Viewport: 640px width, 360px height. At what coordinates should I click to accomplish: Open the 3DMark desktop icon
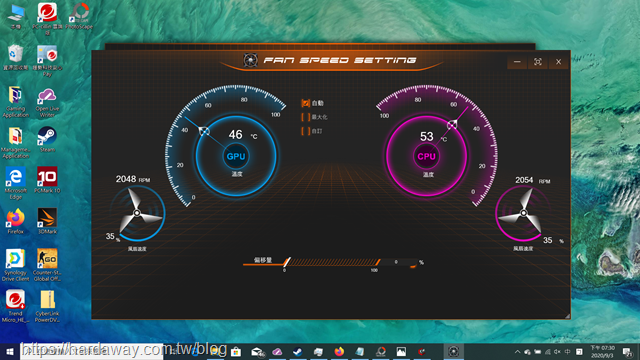coord(47,221)
